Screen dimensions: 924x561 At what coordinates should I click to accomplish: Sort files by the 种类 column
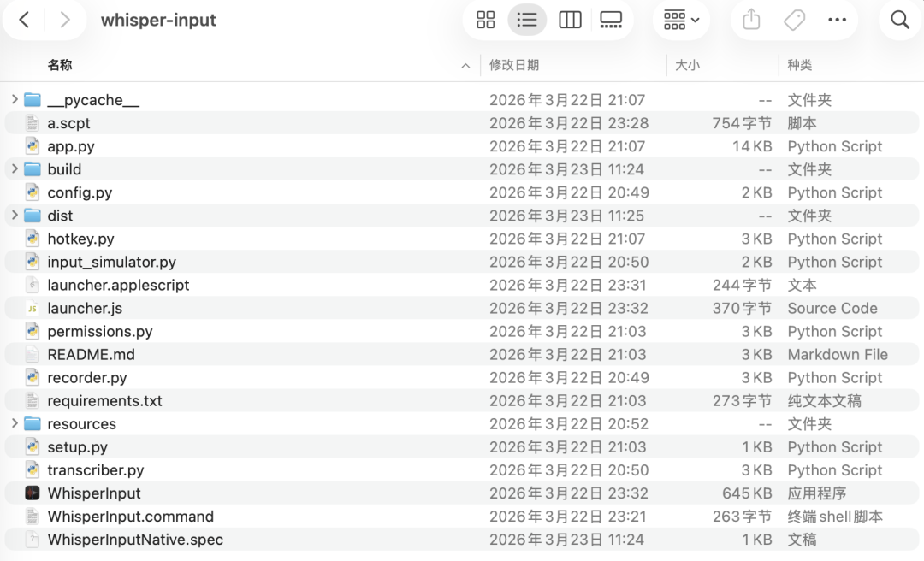point(800,65)
